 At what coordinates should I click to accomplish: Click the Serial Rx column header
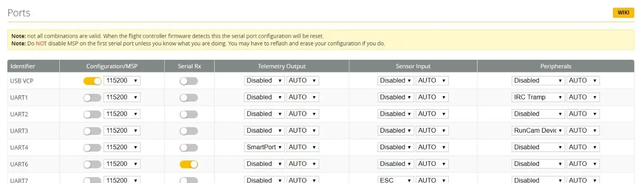coord(189,66)
